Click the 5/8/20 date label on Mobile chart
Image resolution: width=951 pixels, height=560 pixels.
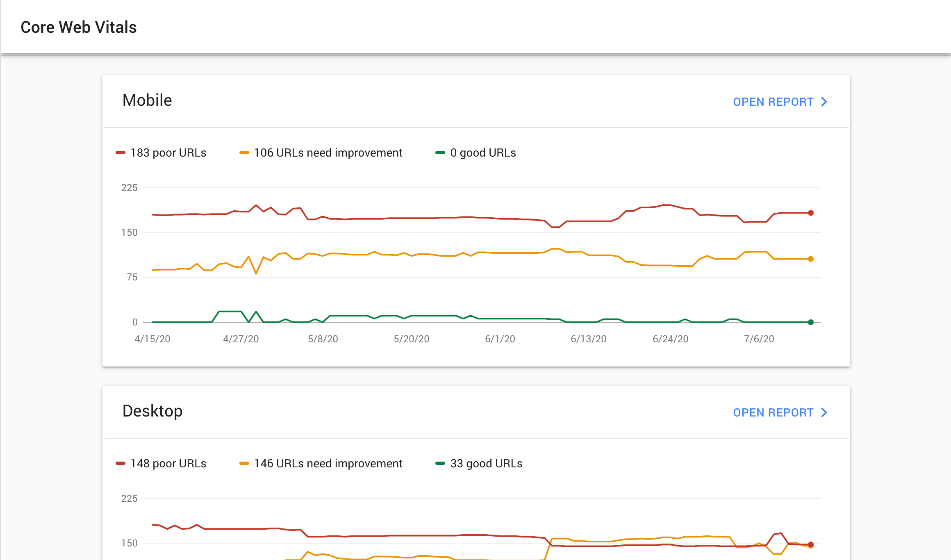tap(323, 339)
